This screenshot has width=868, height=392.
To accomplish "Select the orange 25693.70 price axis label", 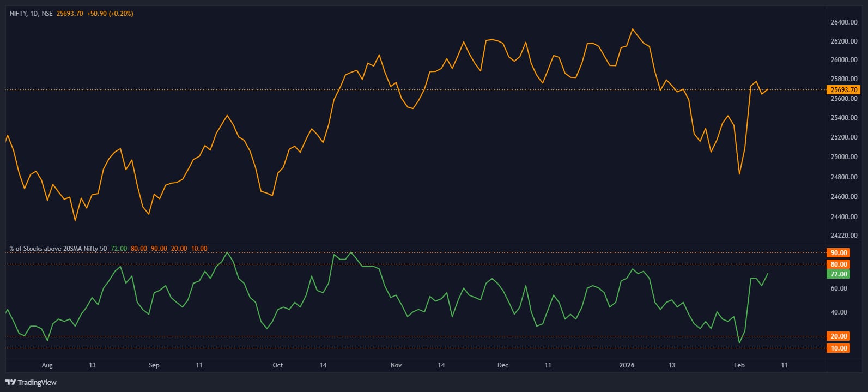I will coord(843,90).
